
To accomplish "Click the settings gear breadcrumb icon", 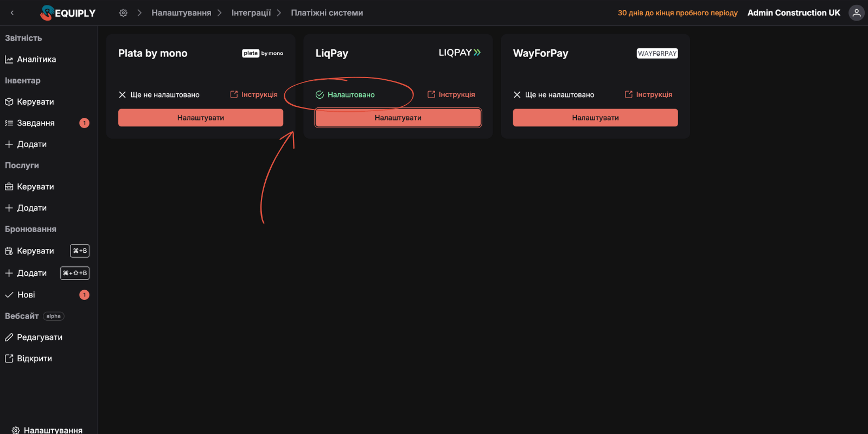I will (x=123, y=13).
